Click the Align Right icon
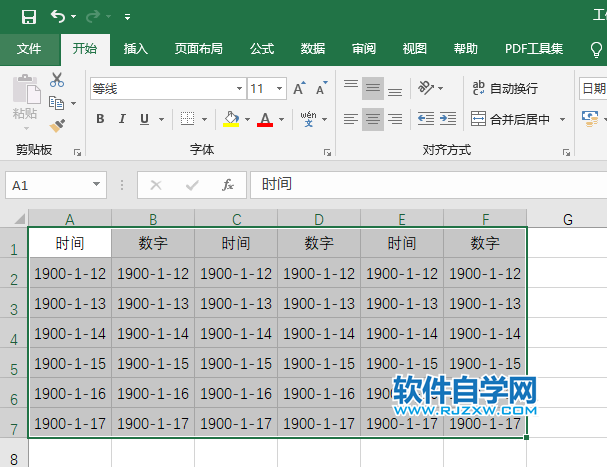Viewport: 607px width, 467px height. pos(395,119)
